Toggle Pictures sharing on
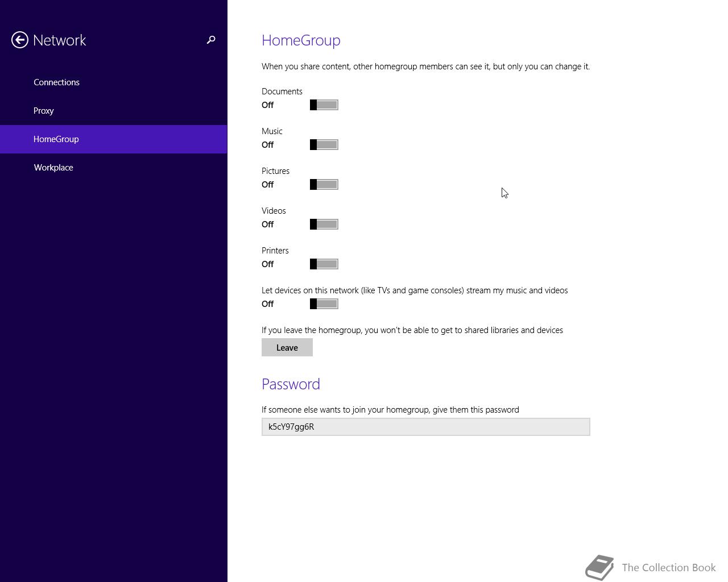 (x=324, y=185)
